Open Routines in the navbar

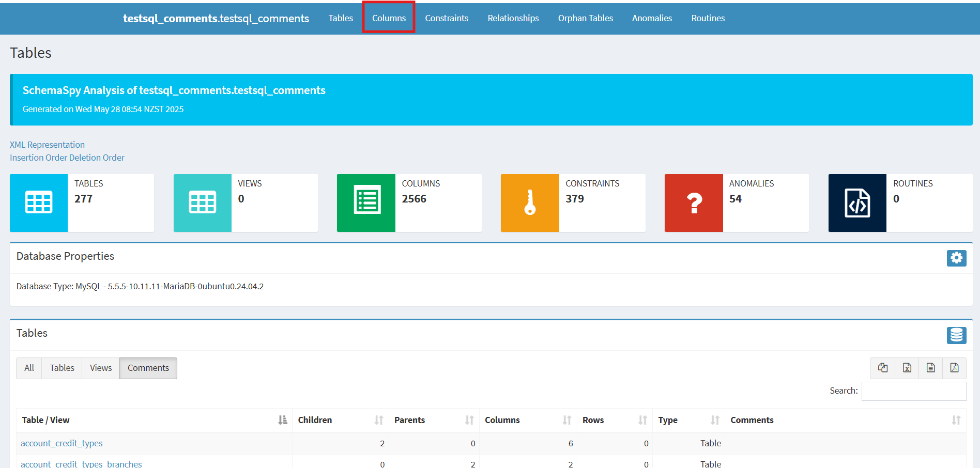[708, 18]
